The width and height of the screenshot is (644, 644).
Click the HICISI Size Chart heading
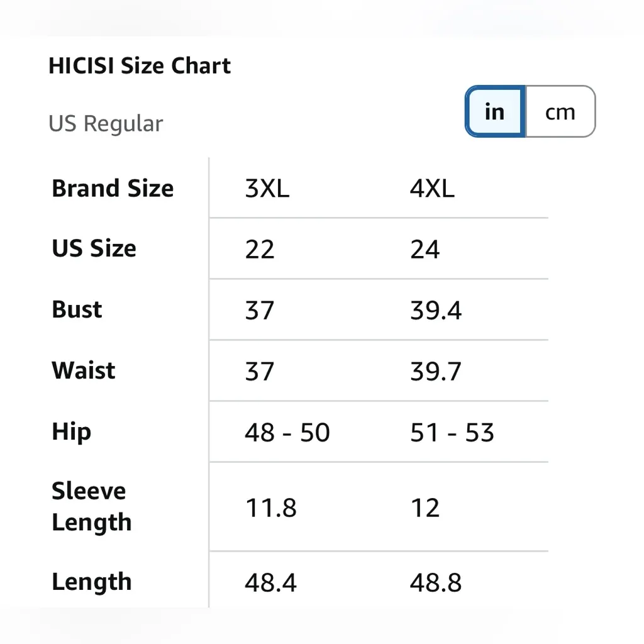(140, 65)
